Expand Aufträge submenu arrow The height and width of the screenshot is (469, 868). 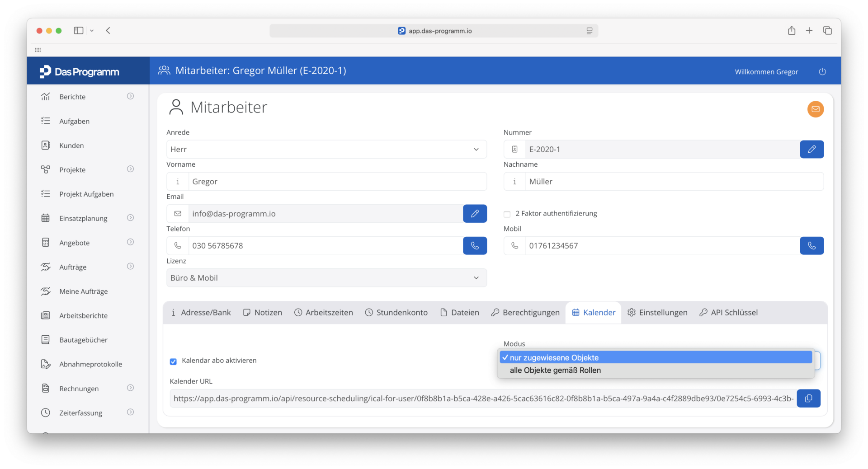pyautogui.click(x=130, y=266)
